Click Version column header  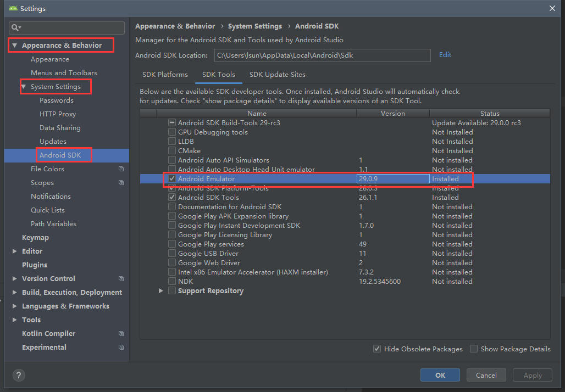click(393, 114)
